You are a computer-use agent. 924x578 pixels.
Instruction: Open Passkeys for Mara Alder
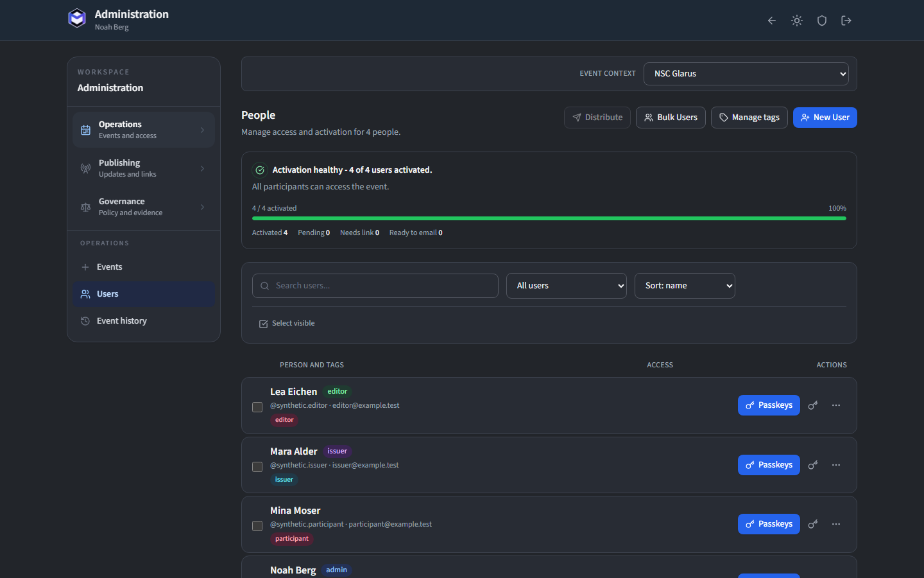click(769, 465)
